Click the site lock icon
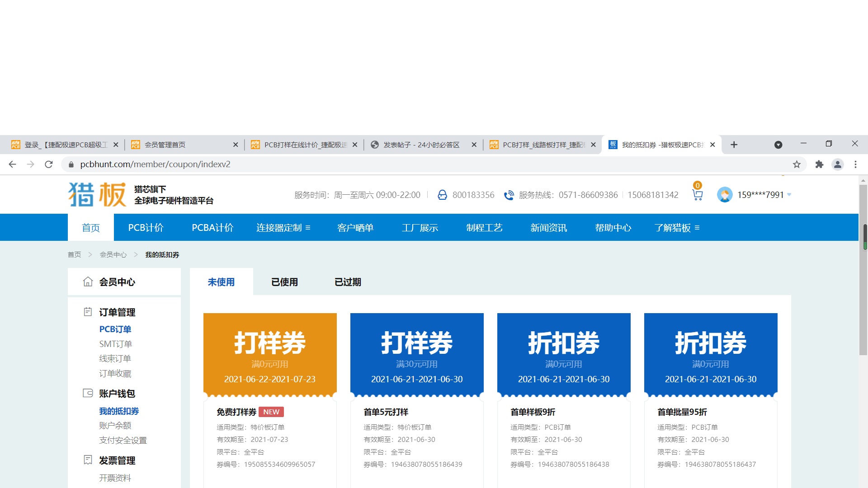 [x=71, y=164]
